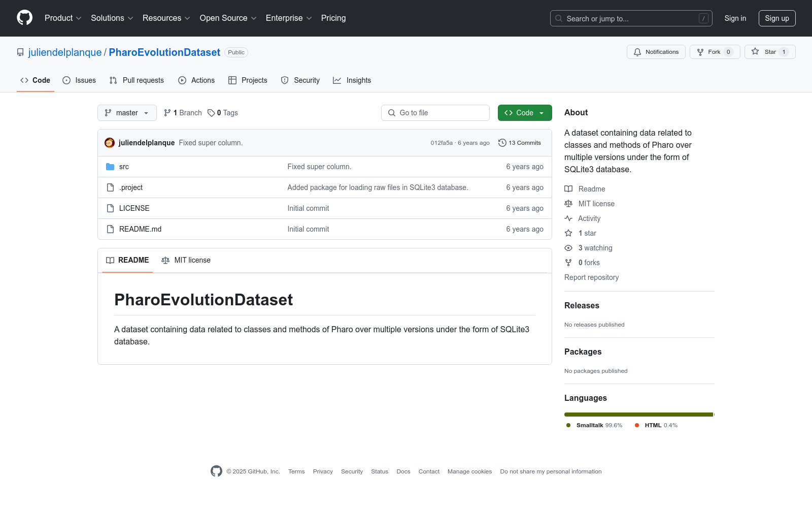The height and width of the screenshot is (508, 812).
Task: Open the green Code dropdown
Action: tap(525, 113)
